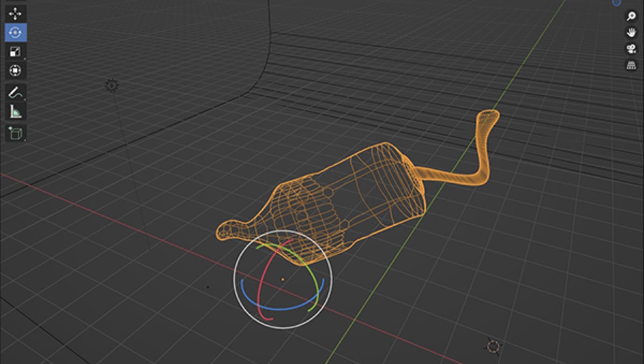Select the active Rotate tool

click(x=16, y=32)
